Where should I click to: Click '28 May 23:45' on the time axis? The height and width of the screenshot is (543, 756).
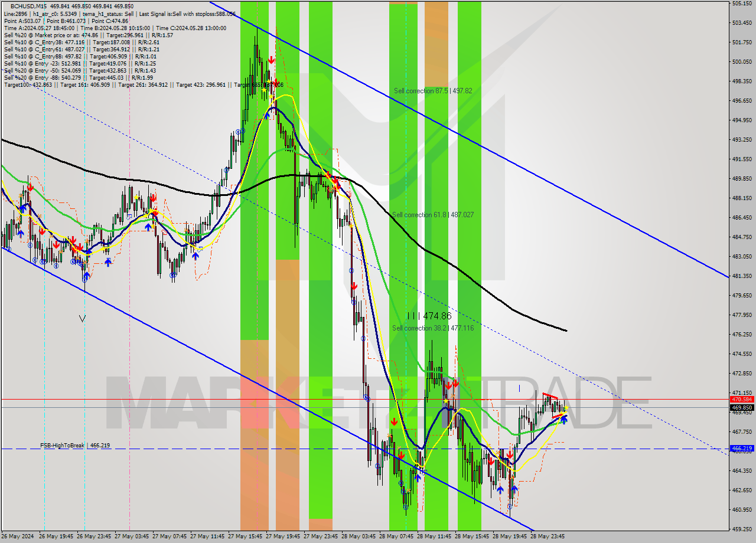548,537
